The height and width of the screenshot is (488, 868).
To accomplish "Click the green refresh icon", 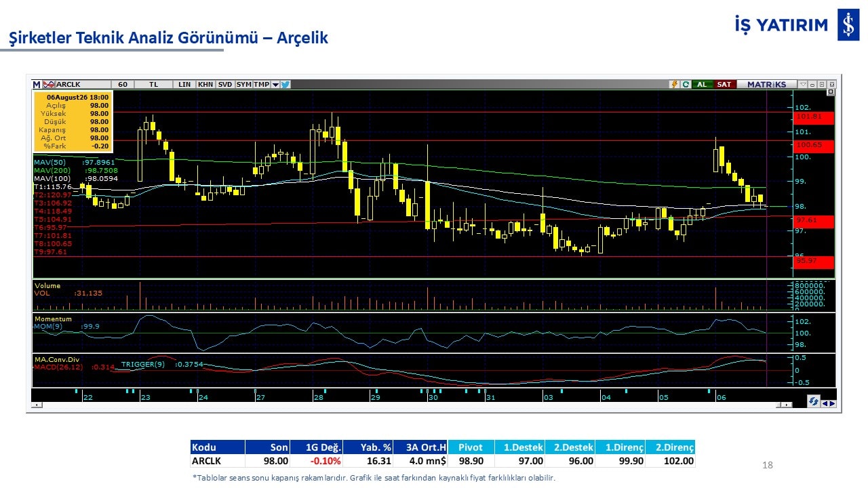I will [686, 85].
